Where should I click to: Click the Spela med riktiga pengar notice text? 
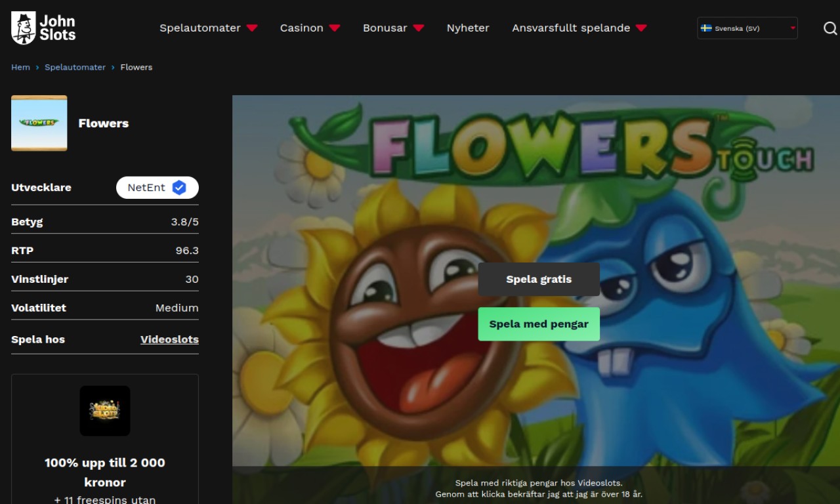539,488
